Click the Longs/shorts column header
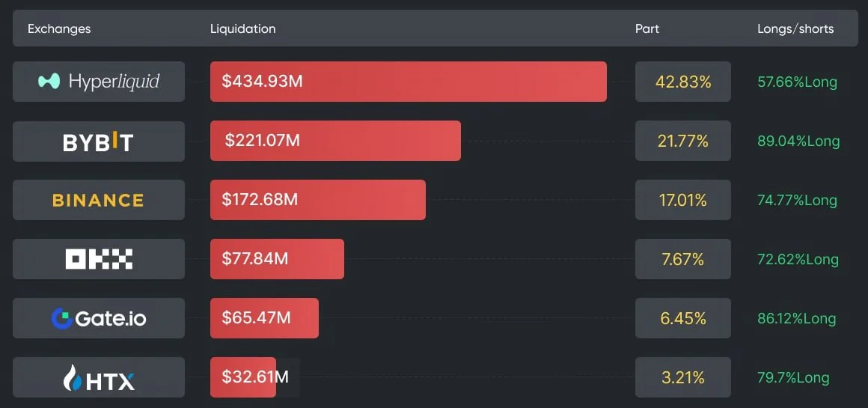The width and height of the screenshot is (868, 408). click(795, 28)
